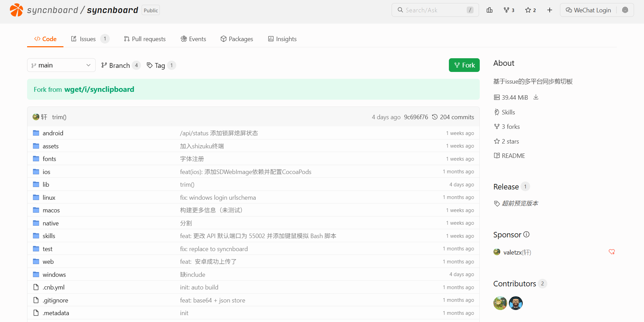Open second contributor avatar with glasses

coord(516,303)
